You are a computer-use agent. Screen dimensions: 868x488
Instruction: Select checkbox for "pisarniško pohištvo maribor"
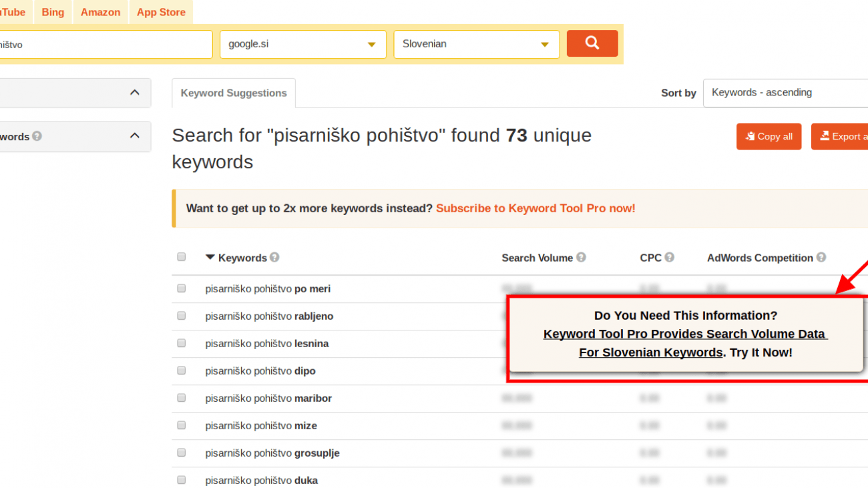(x=182, y=399)
